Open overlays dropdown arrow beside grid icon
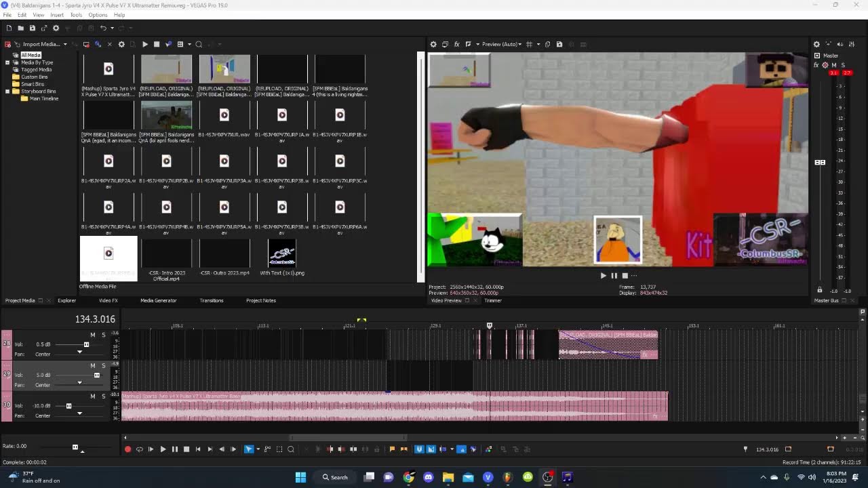 point(538,44)
